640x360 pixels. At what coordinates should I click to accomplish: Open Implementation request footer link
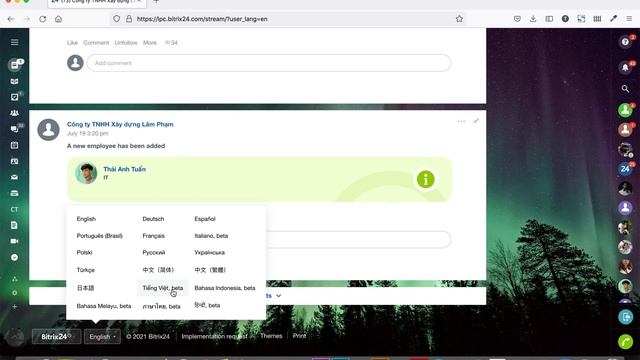(x=214, y=336)
